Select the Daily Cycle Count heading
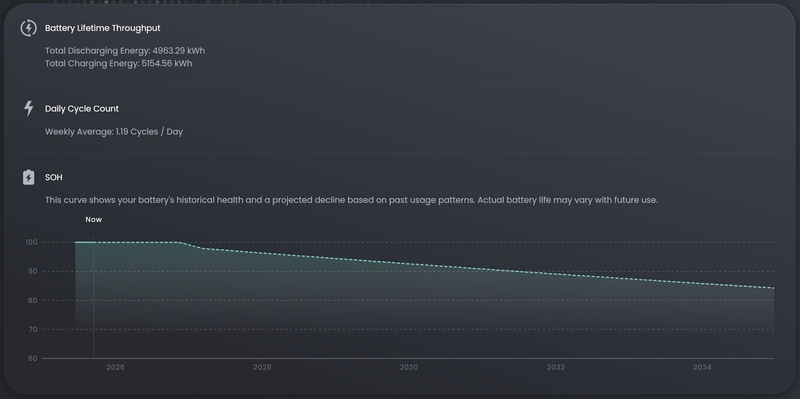 point(82,109)
